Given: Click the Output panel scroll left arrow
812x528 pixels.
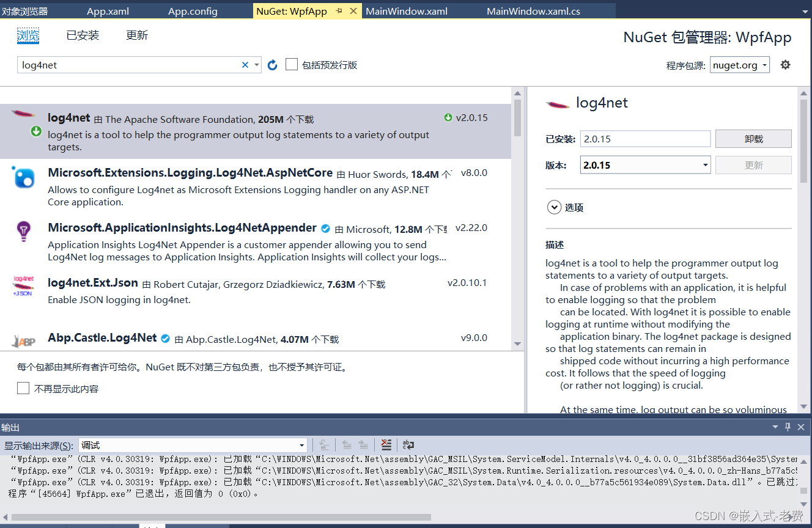Looking at the screenshot, I should click(5, 517).
